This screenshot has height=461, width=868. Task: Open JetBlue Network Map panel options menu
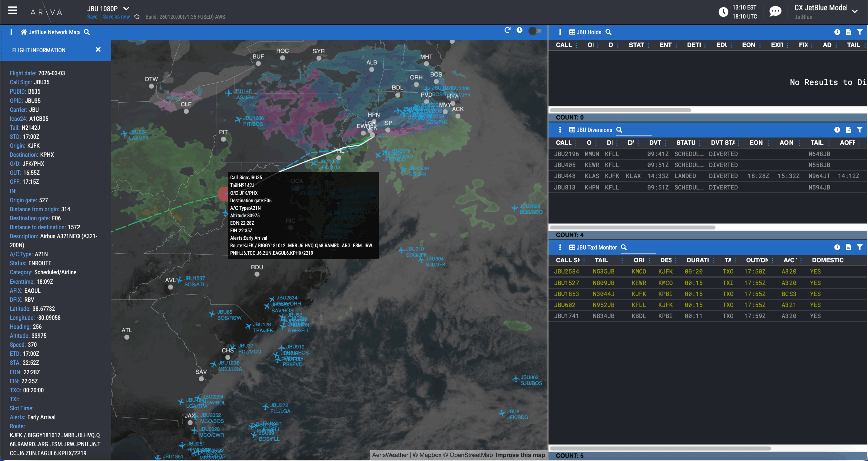(x=11, y=32)
